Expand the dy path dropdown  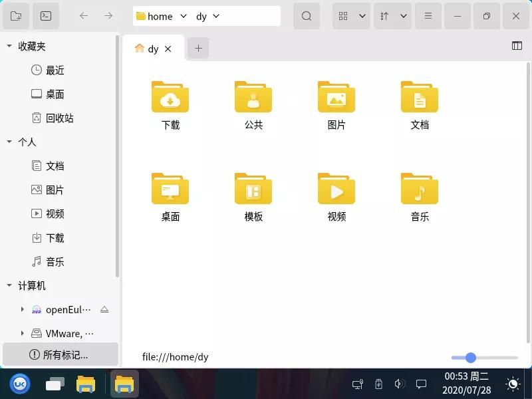[x=216, y=16]
